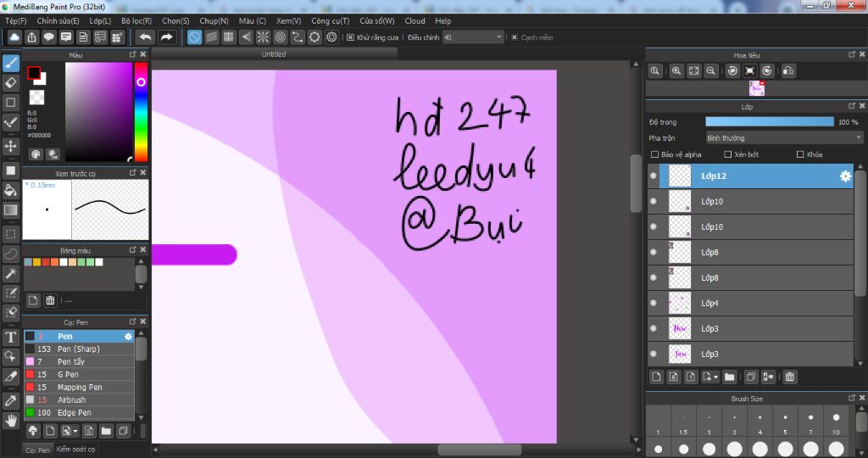
Task: Select Mapping Pen brush
Action: tap(79, 387)
